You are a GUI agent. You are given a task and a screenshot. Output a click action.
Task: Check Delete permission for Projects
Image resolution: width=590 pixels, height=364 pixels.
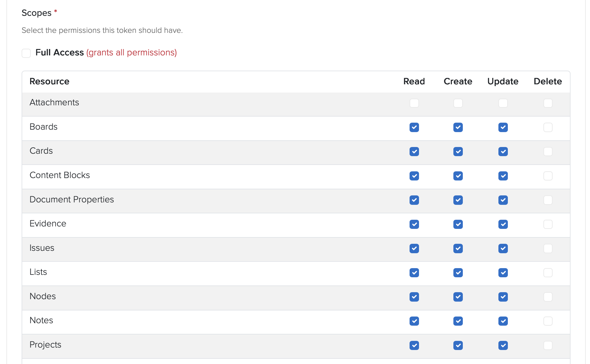coord(548,345)
